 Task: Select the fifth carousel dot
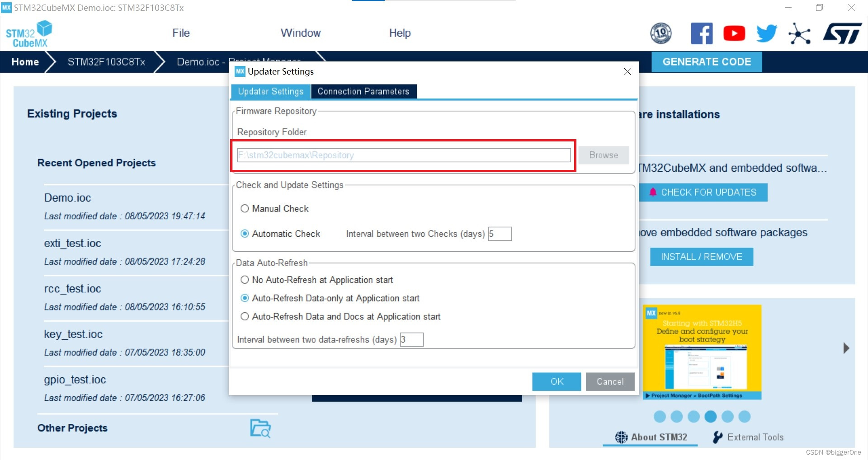click(x=727, y=416)
